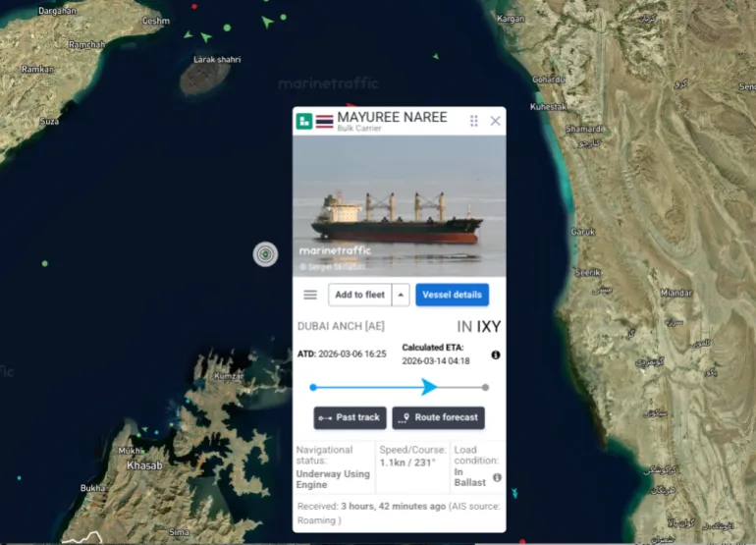Open the vessel photo thumbnail

click(x=400, y=206)
